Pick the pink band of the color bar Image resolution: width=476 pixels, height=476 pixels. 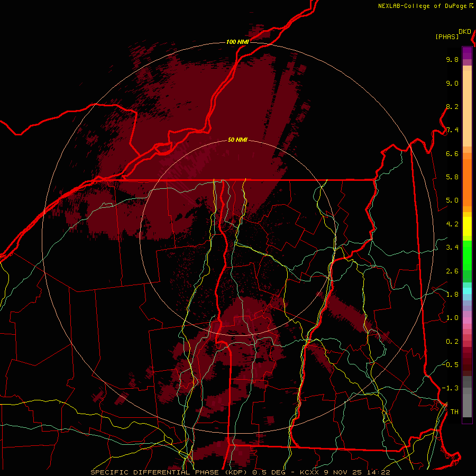467,321
